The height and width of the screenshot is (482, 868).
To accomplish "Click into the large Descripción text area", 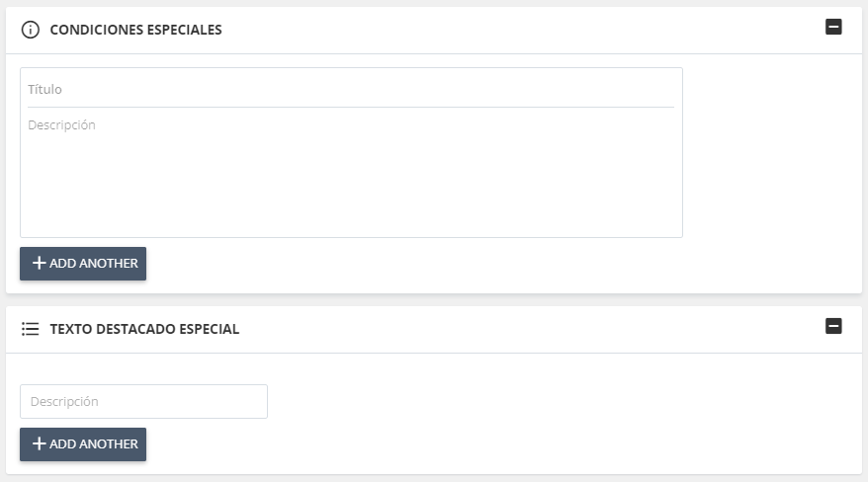I will pyautogui.click(x=350, y=170).
